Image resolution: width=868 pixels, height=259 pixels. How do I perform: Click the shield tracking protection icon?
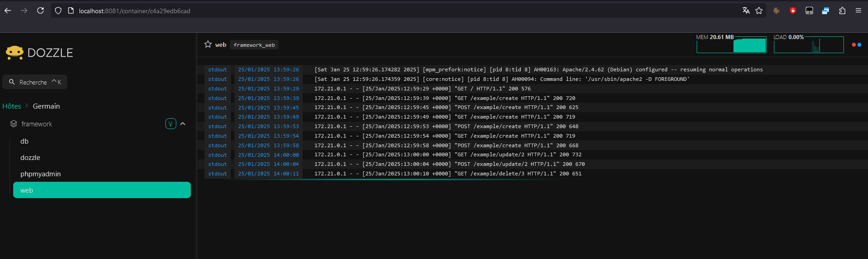point(58,10)
